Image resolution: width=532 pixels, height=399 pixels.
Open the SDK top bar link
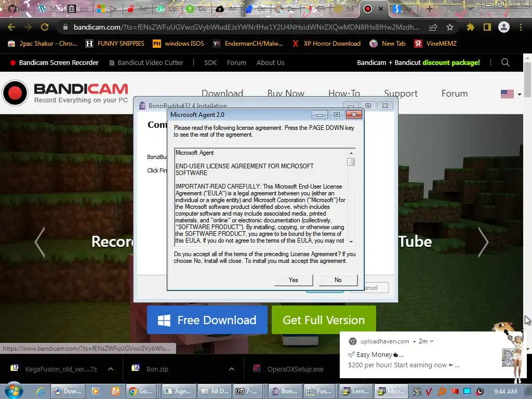point(210,62)
